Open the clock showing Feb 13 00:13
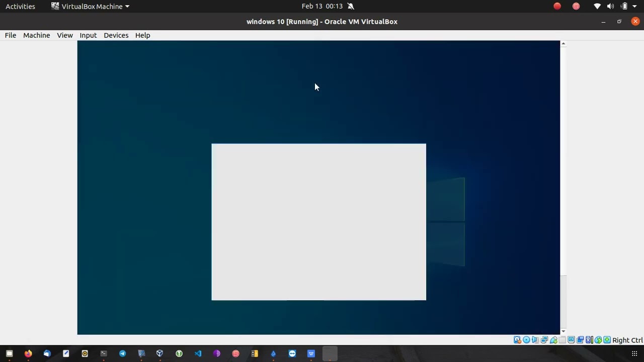Image resolution: width=644 pixels, height=362 pixels. point(322,6)
